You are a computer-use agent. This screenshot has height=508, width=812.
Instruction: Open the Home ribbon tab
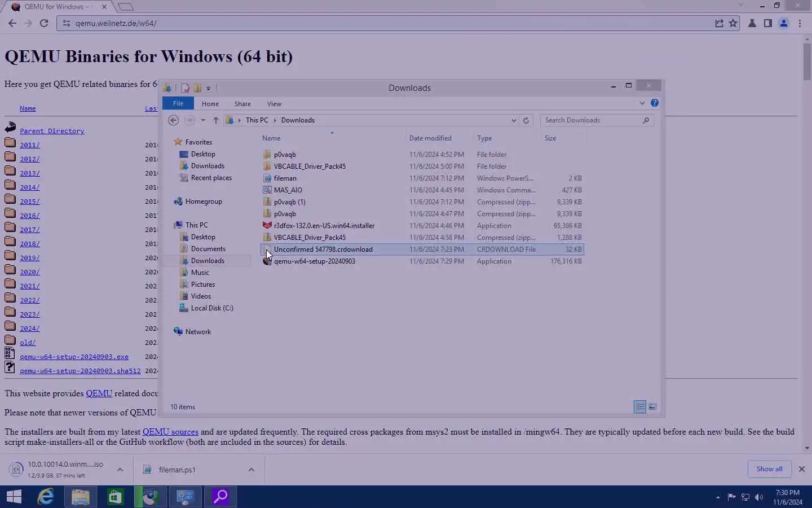click(210, 104)
